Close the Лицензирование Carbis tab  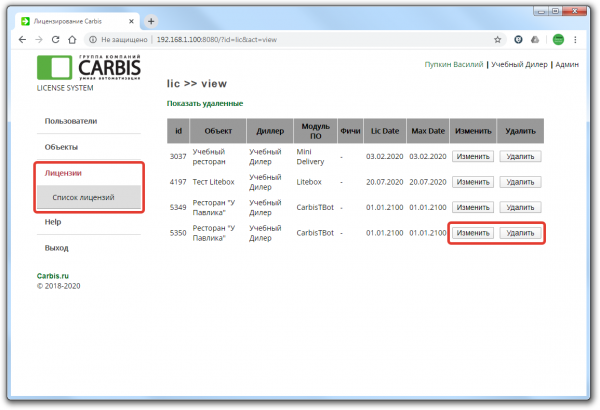pyautogui.click(x=133, y=20)
